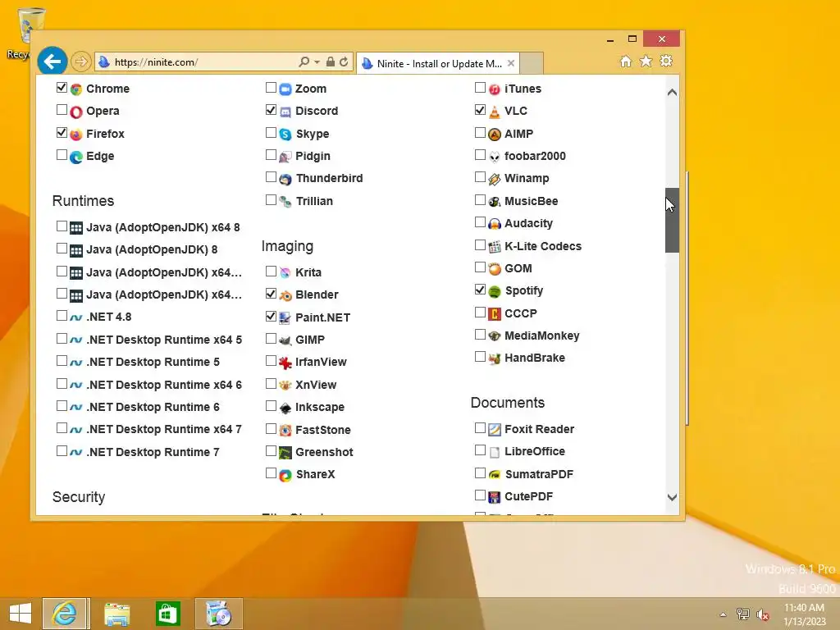Check the Greenshot checkbox

271,451
